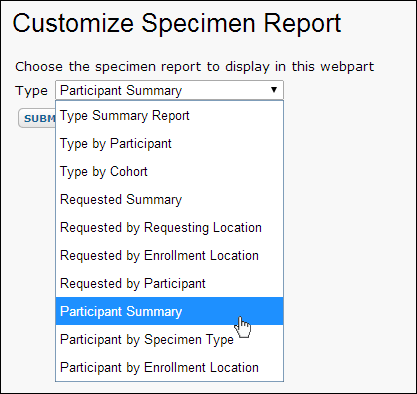Click the blue-highlighted row in the dropdown list
Viewport: 417px width, 394px height.
tap(169, 311)
